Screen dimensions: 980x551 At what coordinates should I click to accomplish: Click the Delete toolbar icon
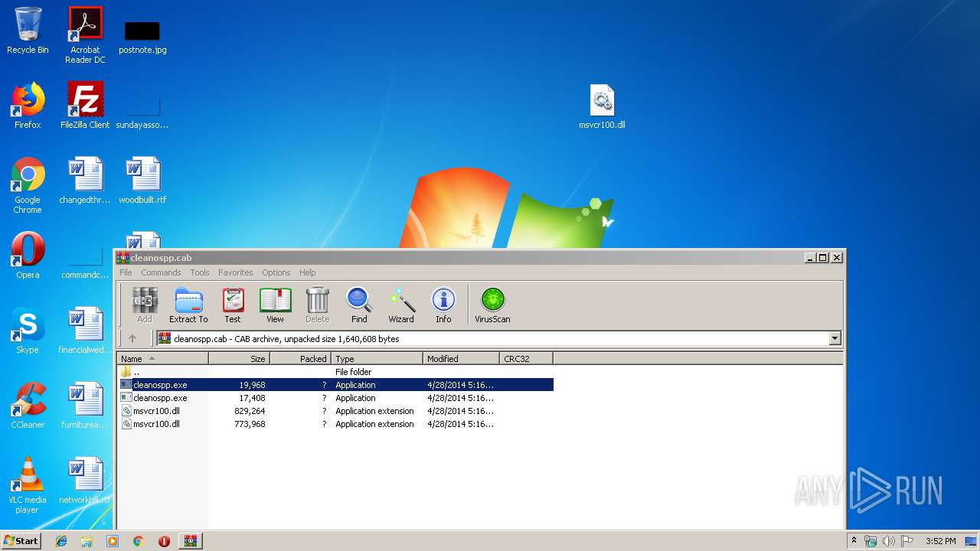(317, 305)
